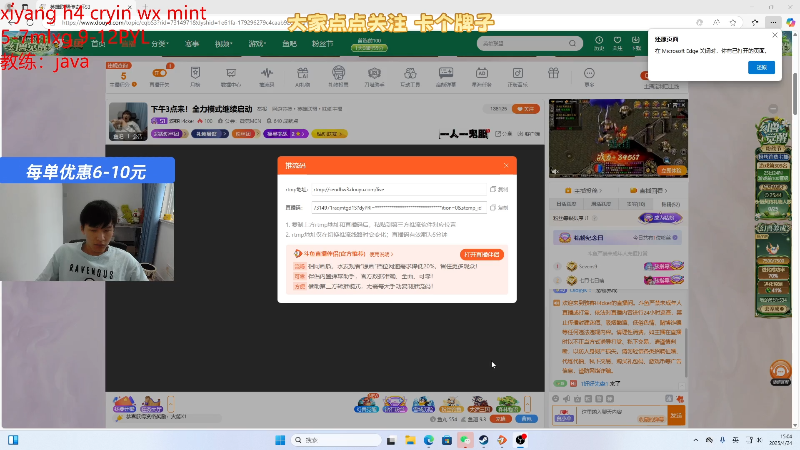Click the streamer avatar thumbnail
The width and height of the screenshot is (800, 450).
(128, 121)
